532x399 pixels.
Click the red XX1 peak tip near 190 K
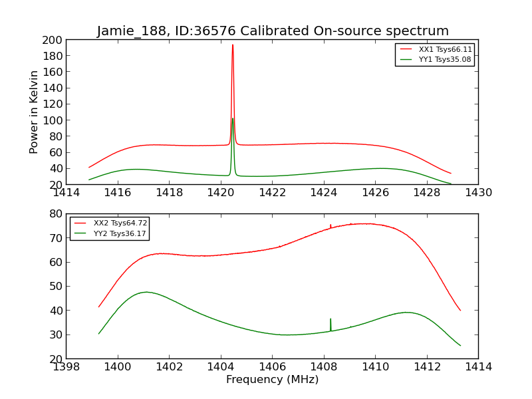pos(233,45)
